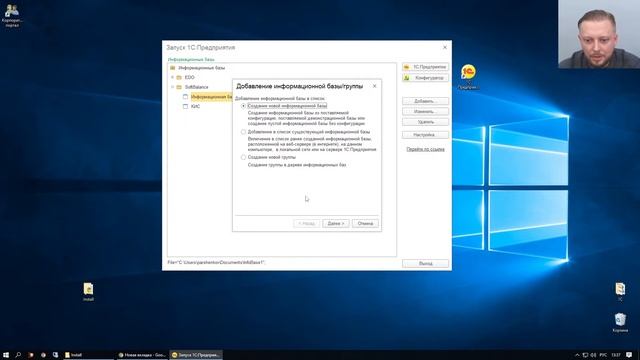
Task: Close the Запуск 1С:Предприятия window
Action: [x=444, y=47]
